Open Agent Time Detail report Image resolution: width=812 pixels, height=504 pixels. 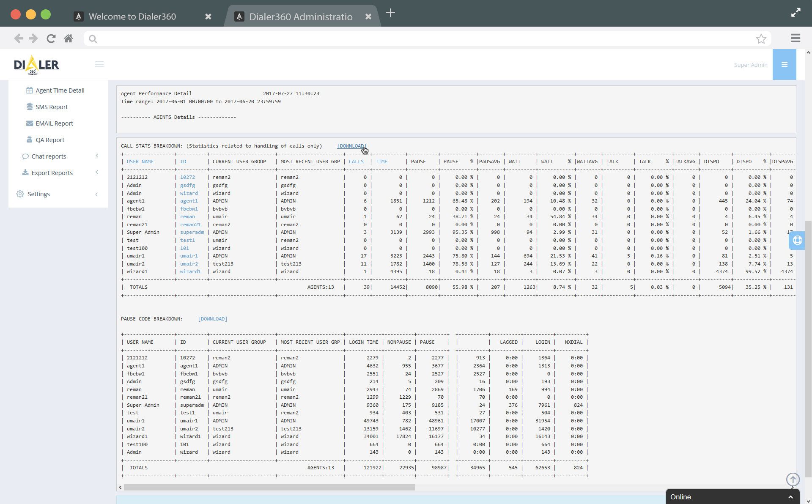(x=60, y=90)
